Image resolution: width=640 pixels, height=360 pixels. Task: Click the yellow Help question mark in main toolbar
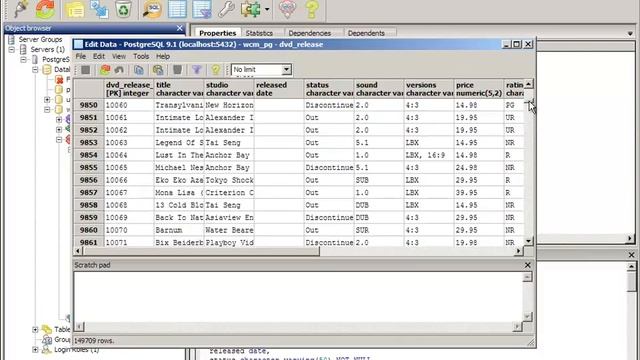(312, 10)
